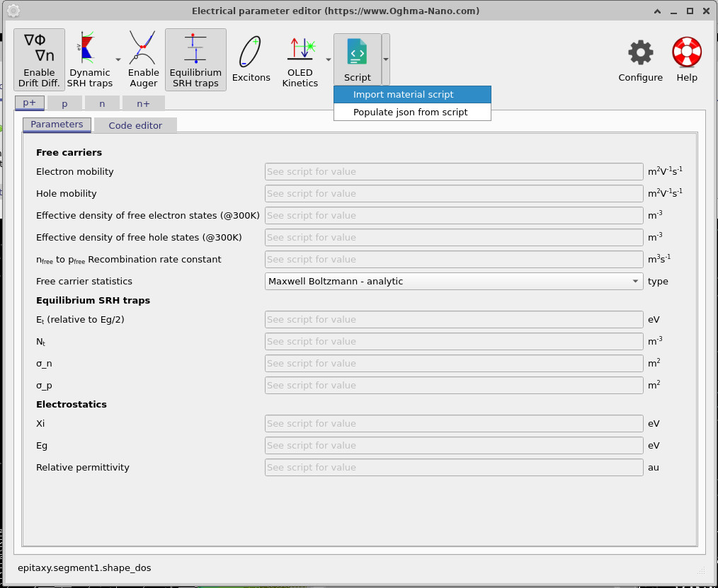Choose Import material script menu item

click(412, 94)
